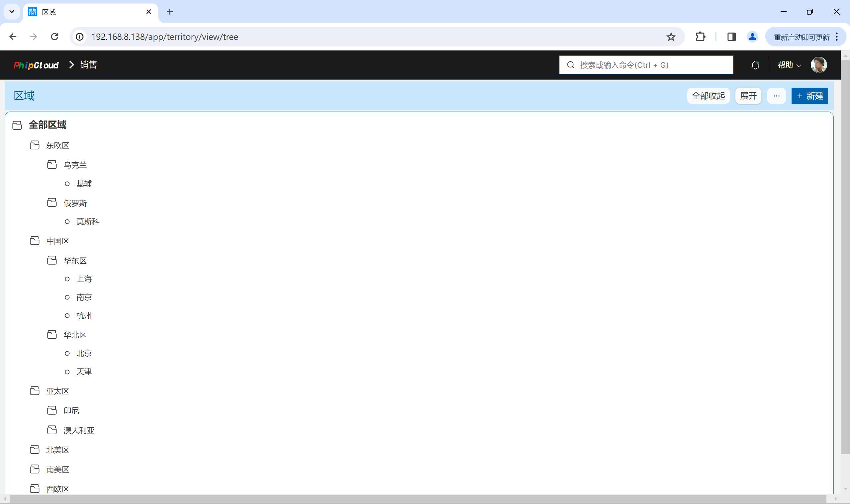
Task: Click the 全部收起 button
Action: 708,96
